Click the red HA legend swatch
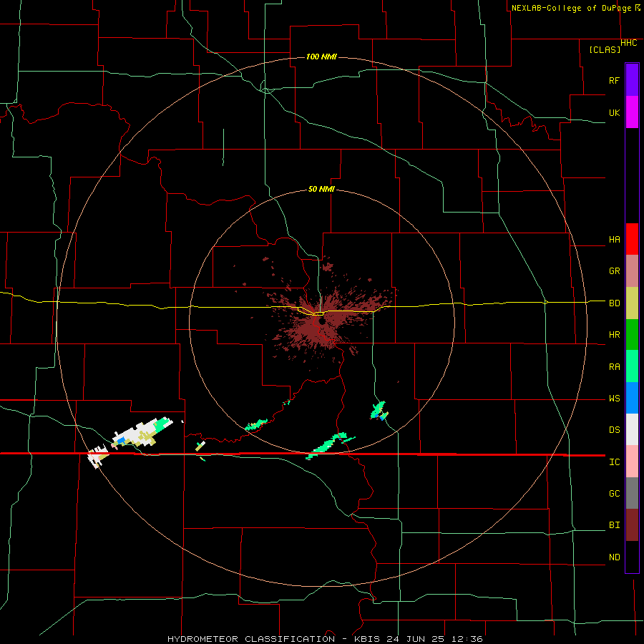 pyautogui.click(x=632, y=239)
